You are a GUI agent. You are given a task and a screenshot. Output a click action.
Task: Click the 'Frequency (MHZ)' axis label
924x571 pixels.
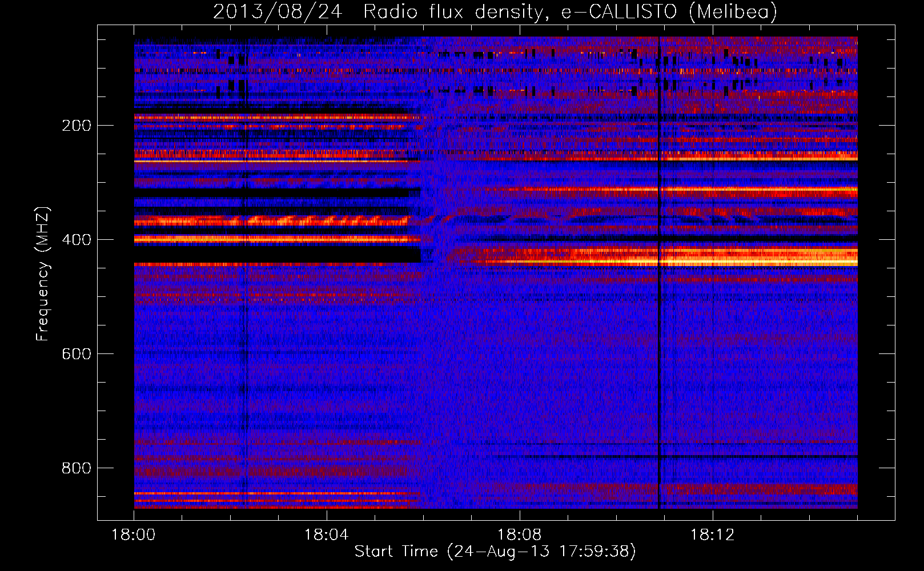(x=43, y=274)
